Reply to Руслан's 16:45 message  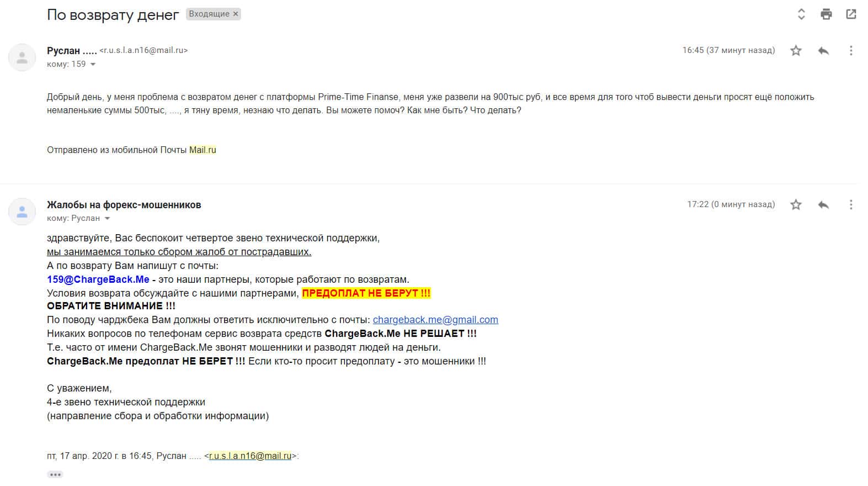823,51
